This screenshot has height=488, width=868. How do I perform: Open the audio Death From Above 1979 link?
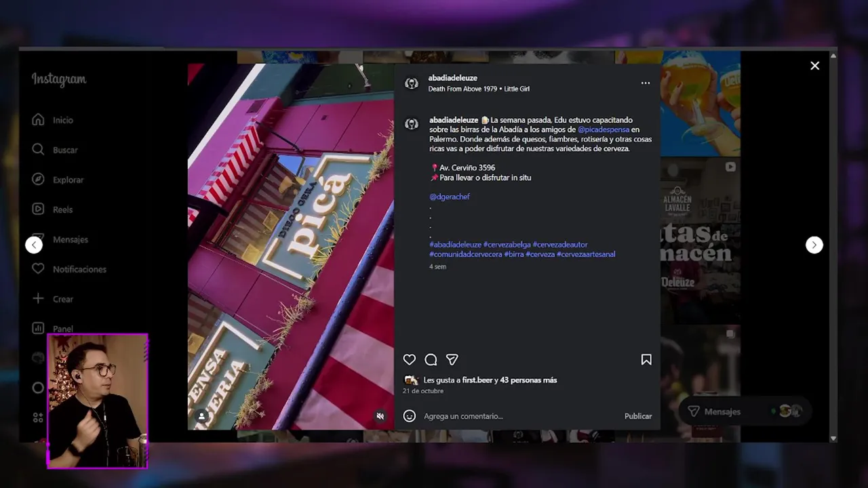coord(479,89)
